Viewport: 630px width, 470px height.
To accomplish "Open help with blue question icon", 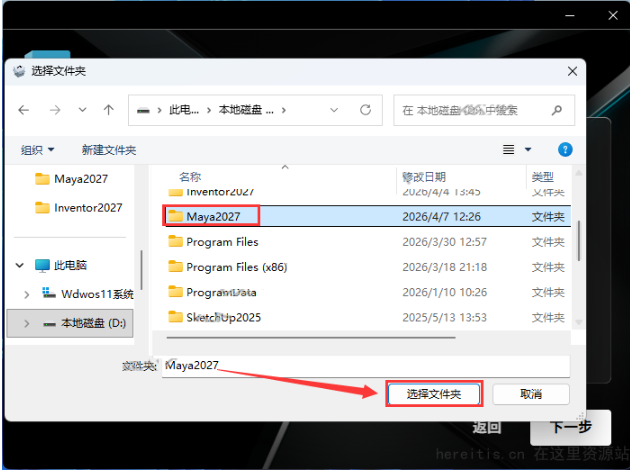I will pos(565,149).
